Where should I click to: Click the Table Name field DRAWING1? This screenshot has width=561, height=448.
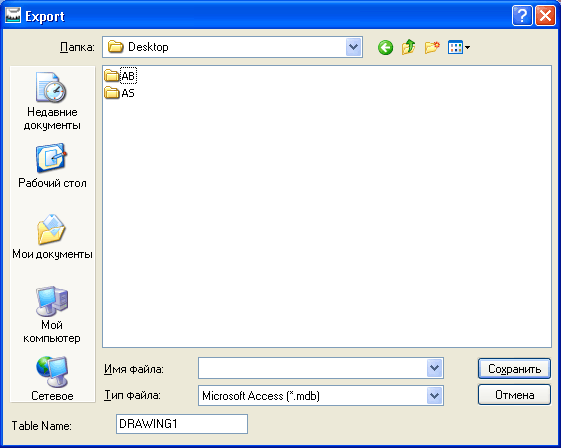pos(182,424)
